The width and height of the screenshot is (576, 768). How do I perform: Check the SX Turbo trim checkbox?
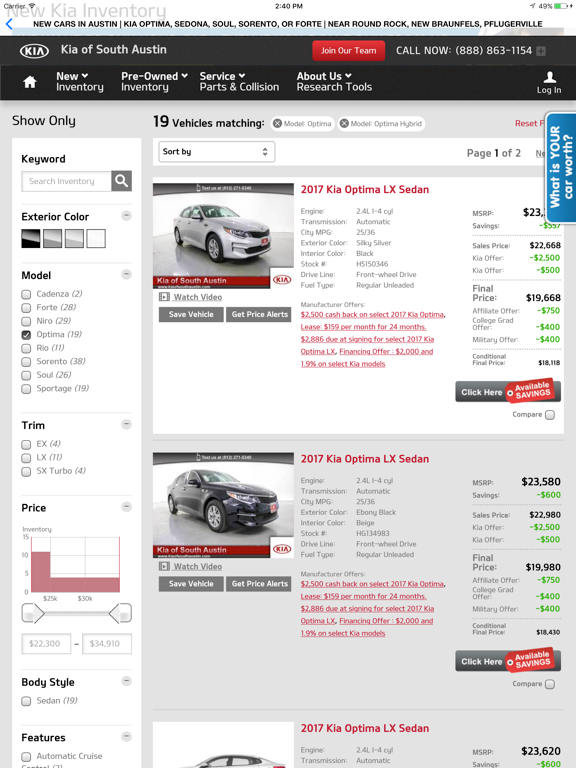[x=26, y=471]
